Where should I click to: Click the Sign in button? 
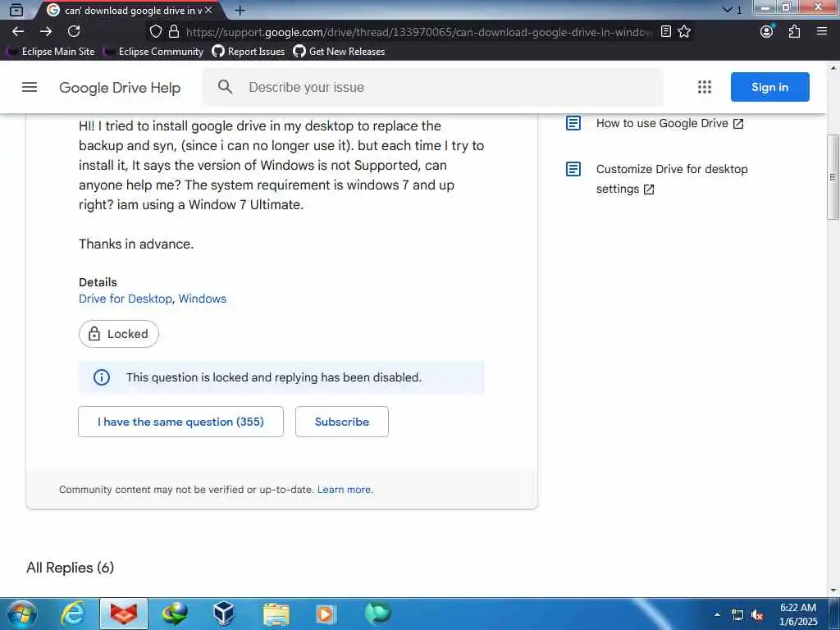(769, 87)
